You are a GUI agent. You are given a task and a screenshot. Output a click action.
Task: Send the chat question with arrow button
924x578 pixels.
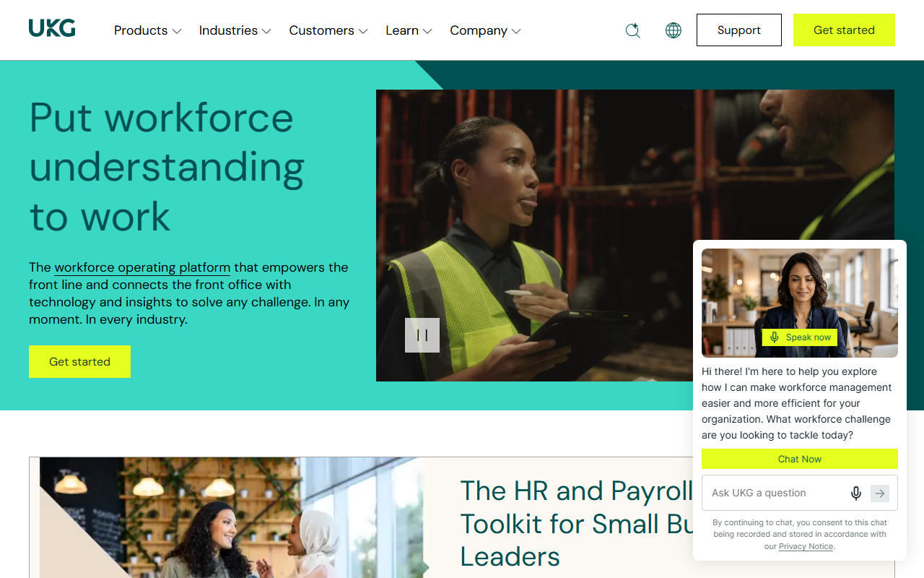(879, 493)
